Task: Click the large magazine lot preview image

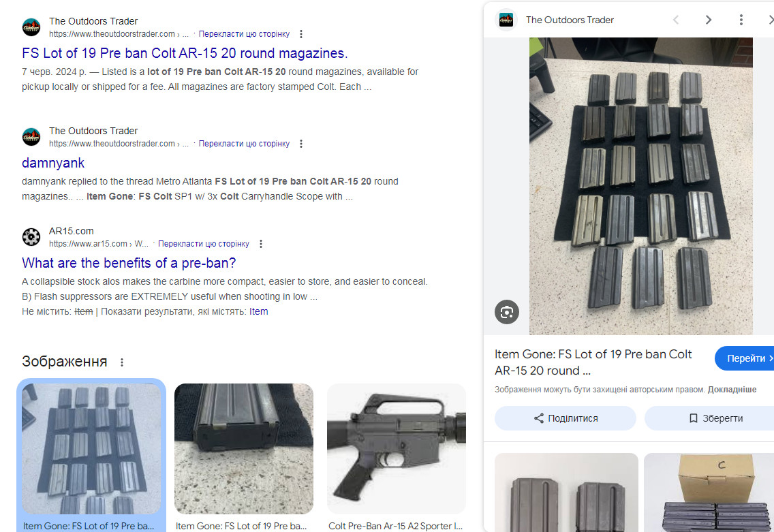Action: (x=640, y=186)
